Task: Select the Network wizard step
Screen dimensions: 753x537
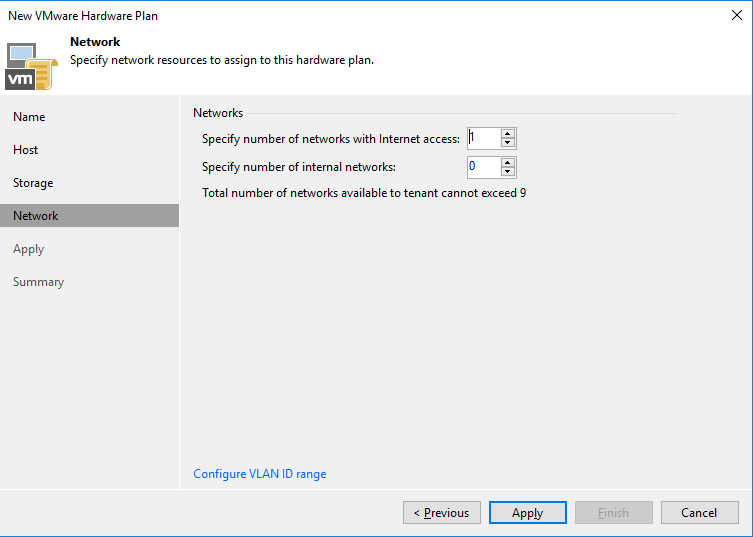Action: point(89,216)
